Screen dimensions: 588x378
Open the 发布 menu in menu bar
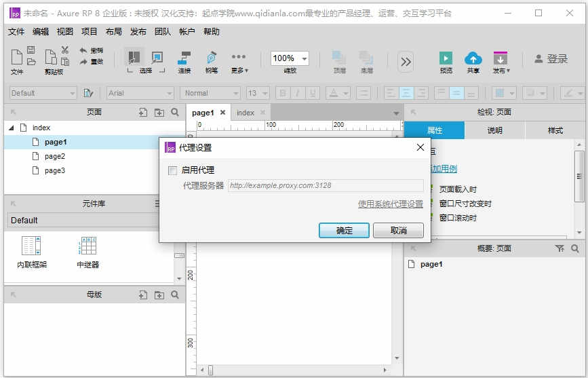(138, 32)
